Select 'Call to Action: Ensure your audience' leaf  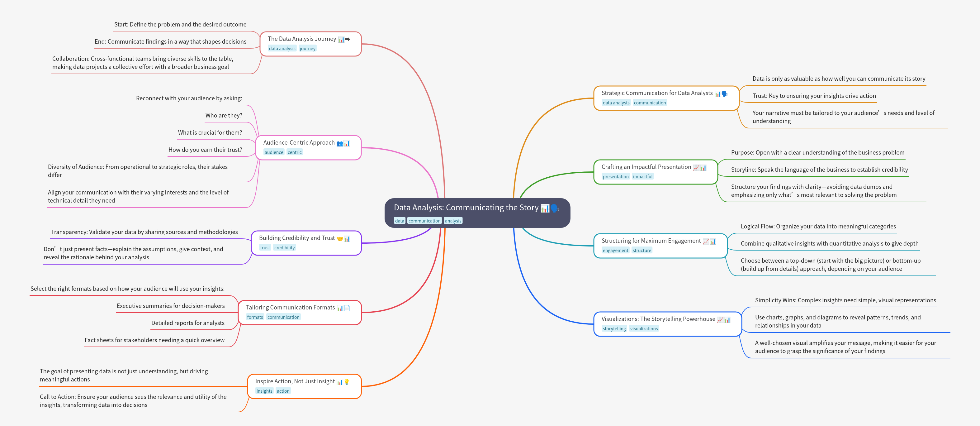pos(133,401)
